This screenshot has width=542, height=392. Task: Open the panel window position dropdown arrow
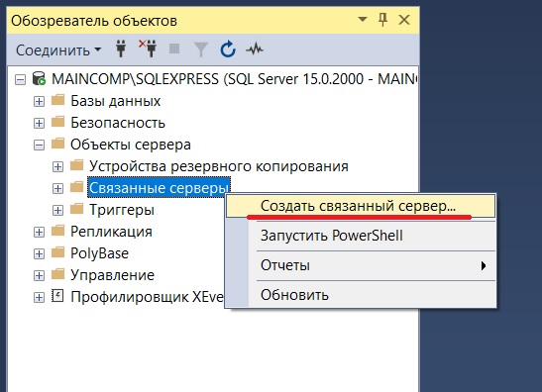(363, 20)
